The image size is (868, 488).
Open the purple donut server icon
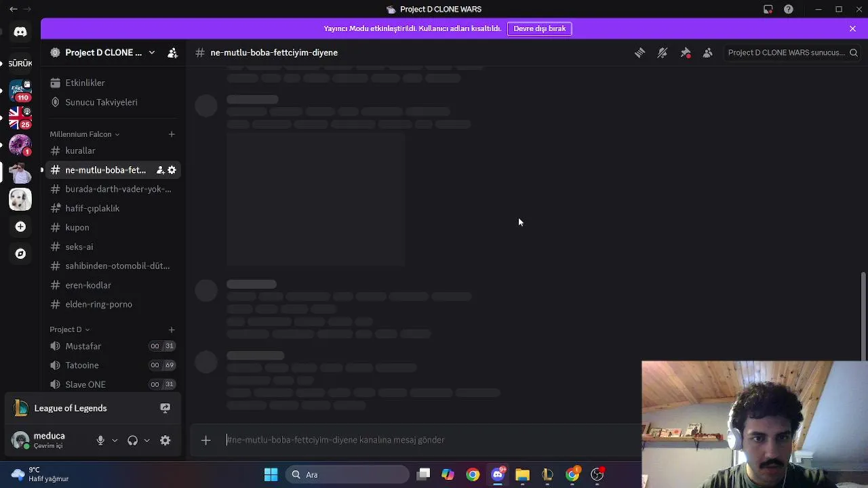click(x=20, y=144)
